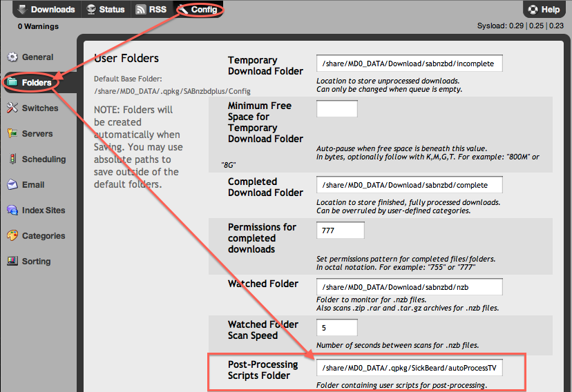Viewport: 572px width, 392px height.
Task: Click the Temporary Download Folder field
Action: coord(409,63)
